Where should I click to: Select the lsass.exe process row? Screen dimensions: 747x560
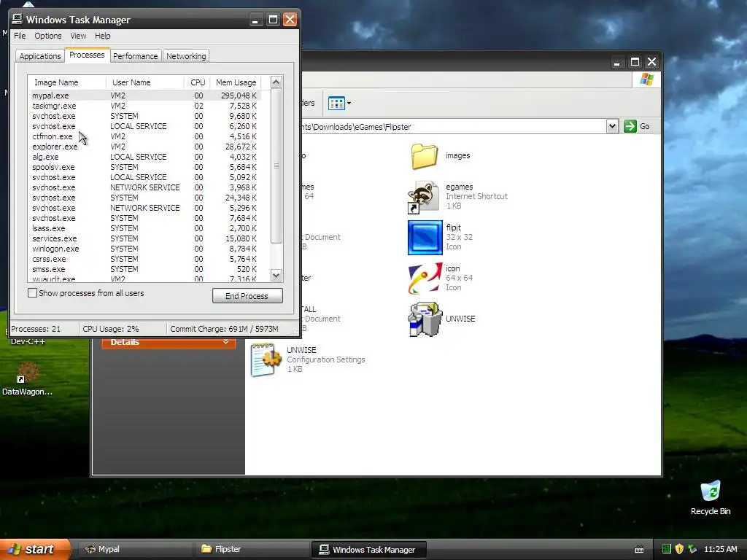coord(145,228)
